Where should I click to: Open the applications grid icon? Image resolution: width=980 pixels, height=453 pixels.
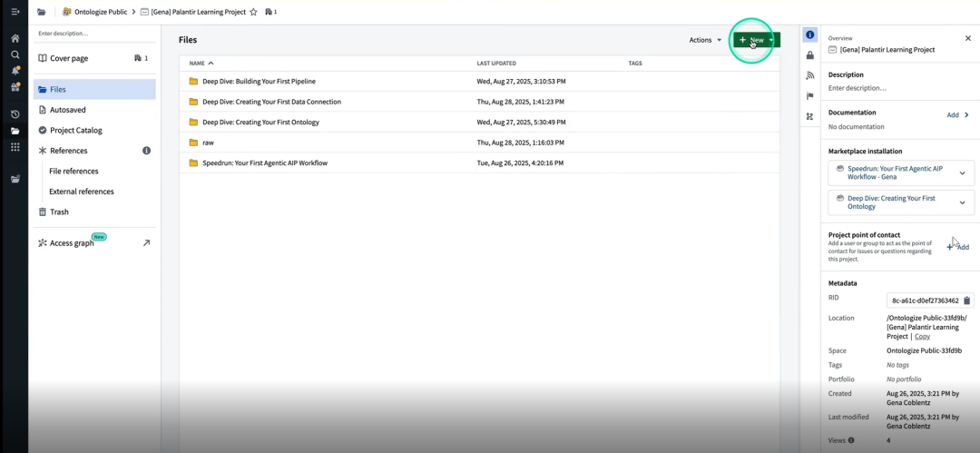(15, 147)
